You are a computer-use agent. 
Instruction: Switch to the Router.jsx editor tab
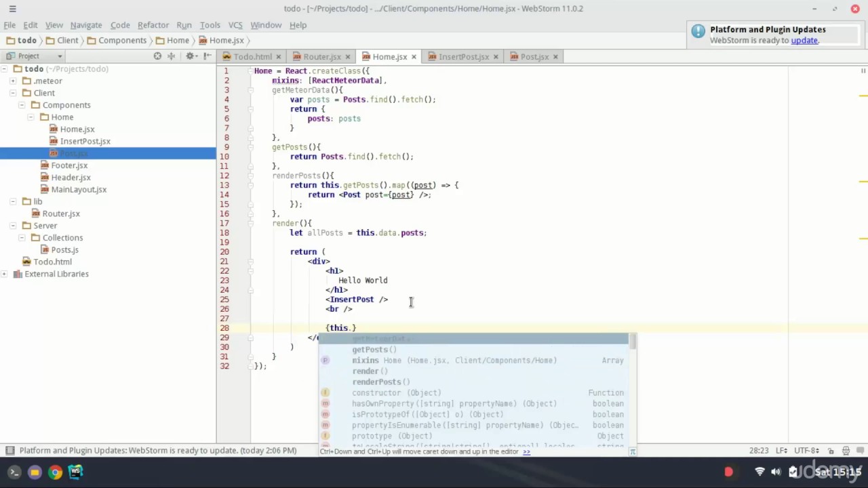pos(322,57)
